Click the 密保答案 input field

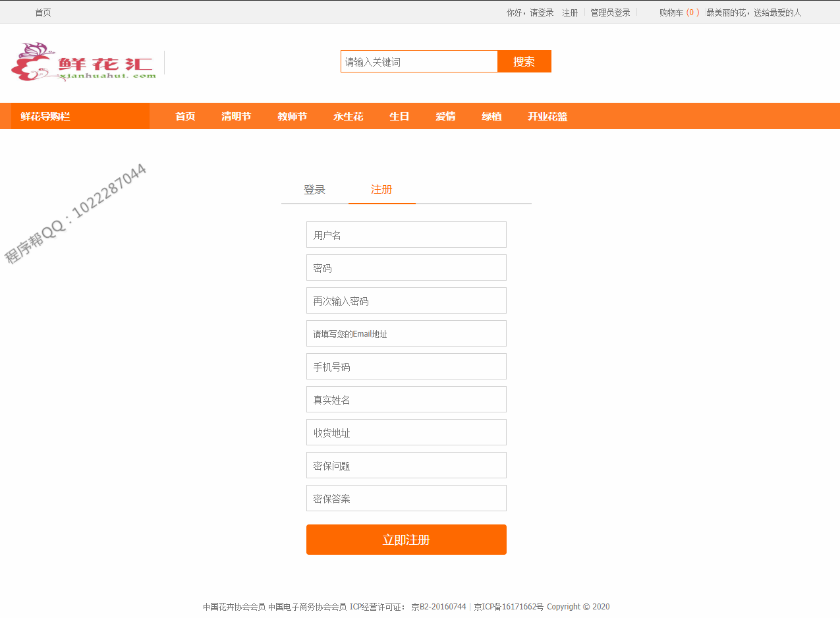[x=406, y=498]
